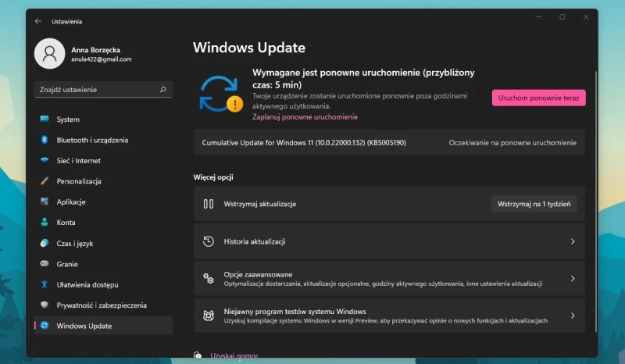Select Personalizacja in the sidebar
Viewport: 625px width, 364px height.
click(104, 181)
